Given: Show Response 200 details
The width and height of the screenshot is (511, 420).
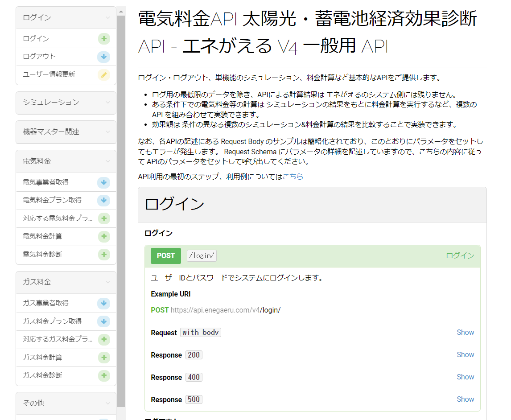Looking at the screenshot, I should (465, 354).
